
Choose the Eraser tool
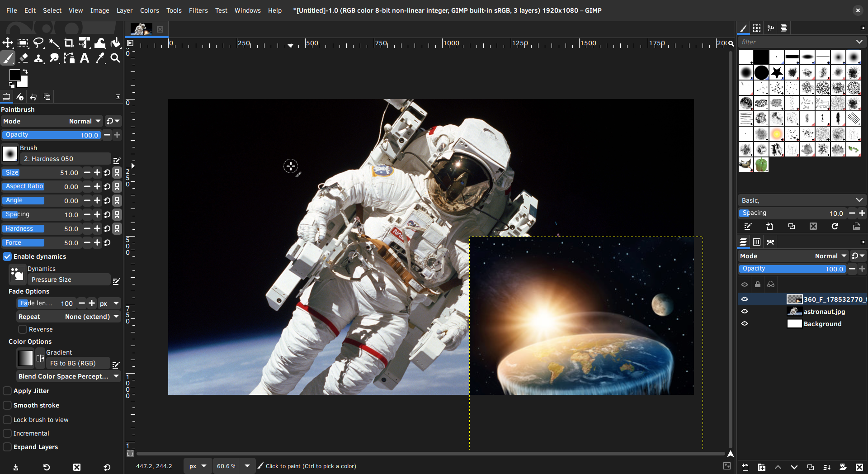(x=24, y=58)
